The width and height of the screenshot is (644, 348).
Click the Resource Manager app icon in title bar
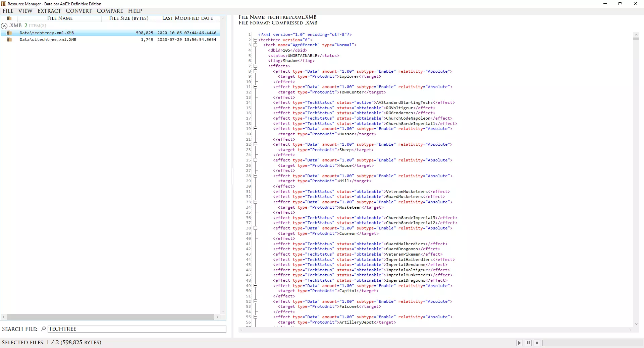(3, 4)
